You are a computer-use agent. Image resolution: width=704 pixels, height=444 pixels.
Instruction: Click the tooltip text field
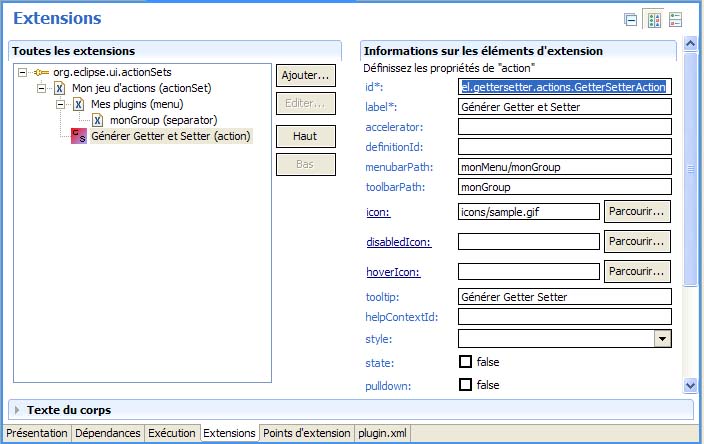click(x=563, y=296)
